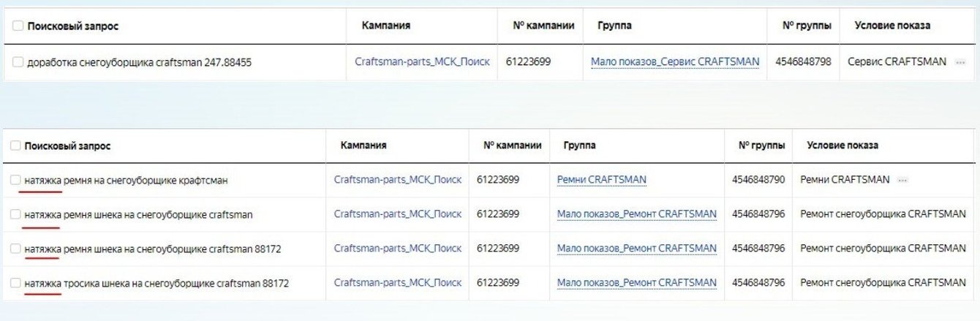
Task: Click campaign link for 'натяжка ремня на снегоуборщике крафтсман'
Action: pos(397,180)
